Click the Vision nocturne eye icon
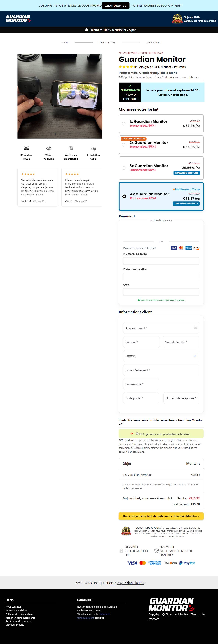Image resolution: width=218 pixels, height=644 pixels. (x=49, y=148)
